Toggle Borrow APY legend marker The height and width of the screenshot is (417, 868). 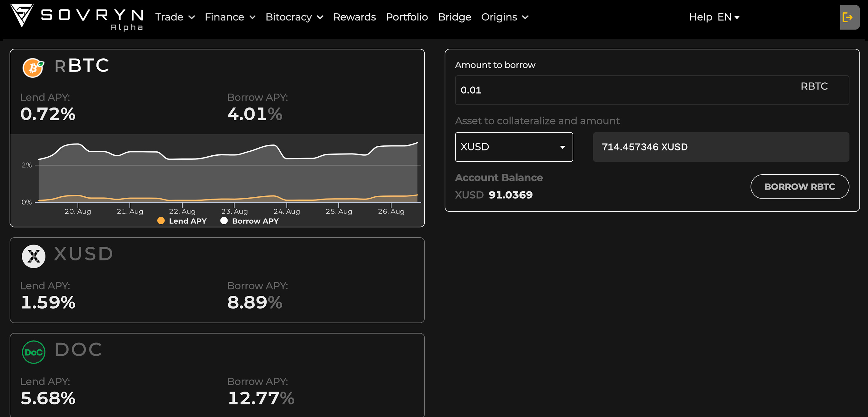click(224, 221)
